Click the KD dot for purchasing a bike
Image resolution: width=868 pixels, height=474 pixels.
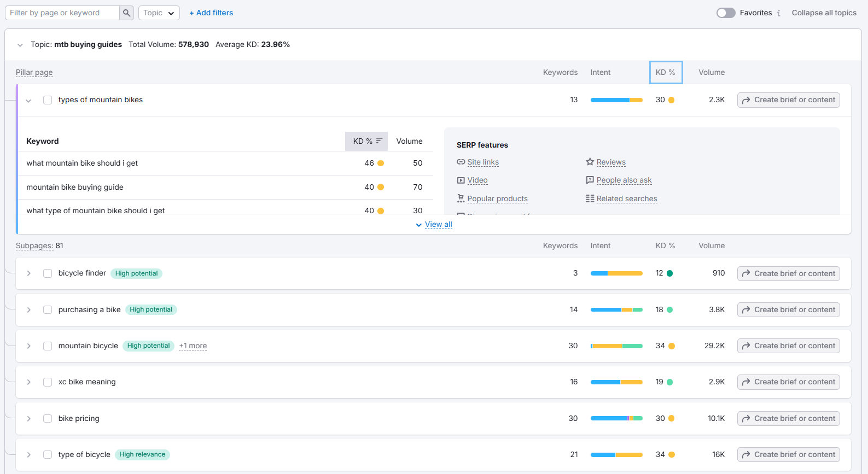click(670, 309)
